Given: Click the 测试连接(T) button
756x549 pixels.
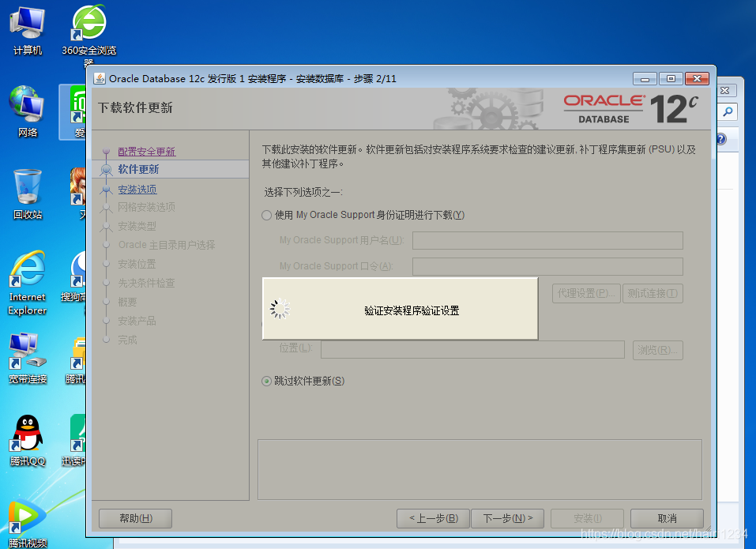Looking at the screenshot, I should tap(653, 294).
